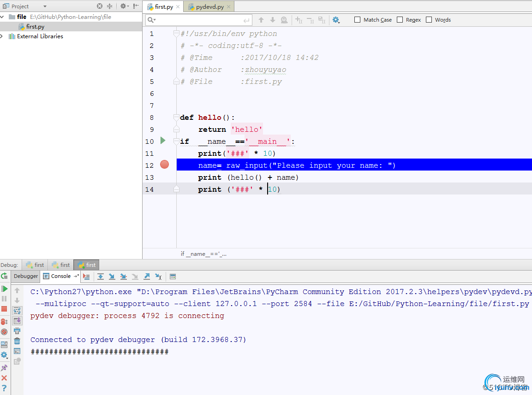The width and height of the screenshot is (532, 395).
Task: Move down the console stack trace
Action: [x=17, y=301]
